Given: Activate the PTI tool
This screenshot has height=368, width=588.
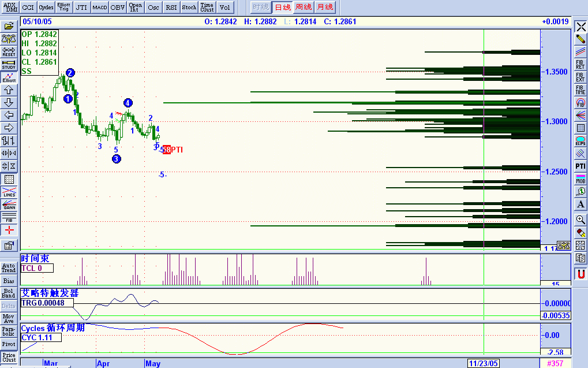Looking at the screenshot, I should tap(580, 166).
